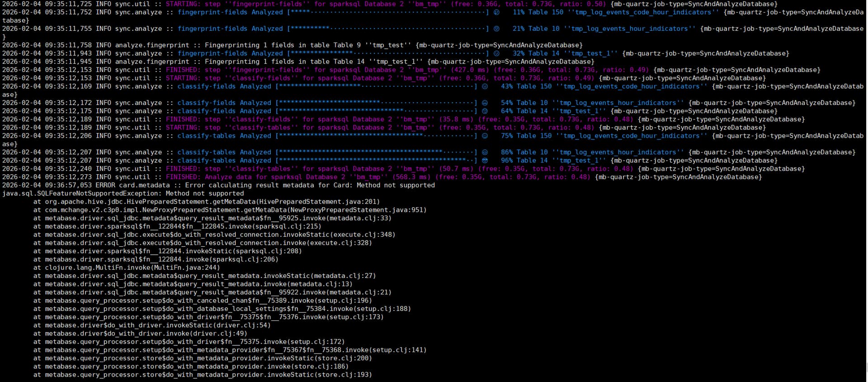The height and width of the screenshot is (382, 868).
Task: Click the emoji before 64% tmp_test_1
Action: coord(485,111)
